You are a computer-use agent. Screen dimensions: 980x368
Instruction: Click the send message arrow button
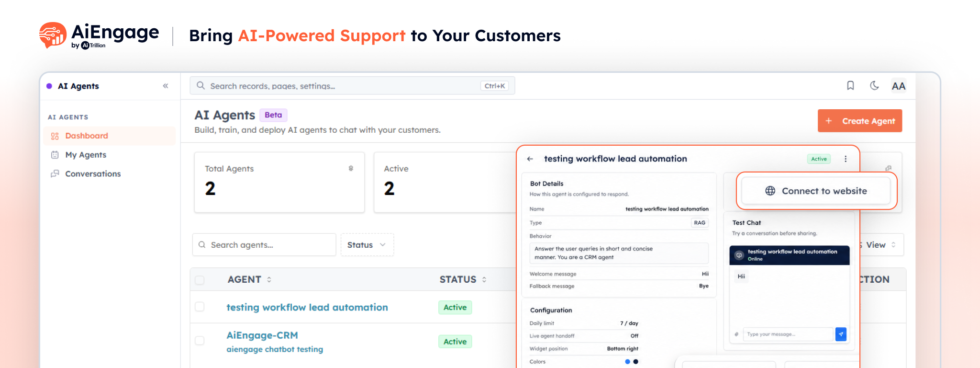841,334
